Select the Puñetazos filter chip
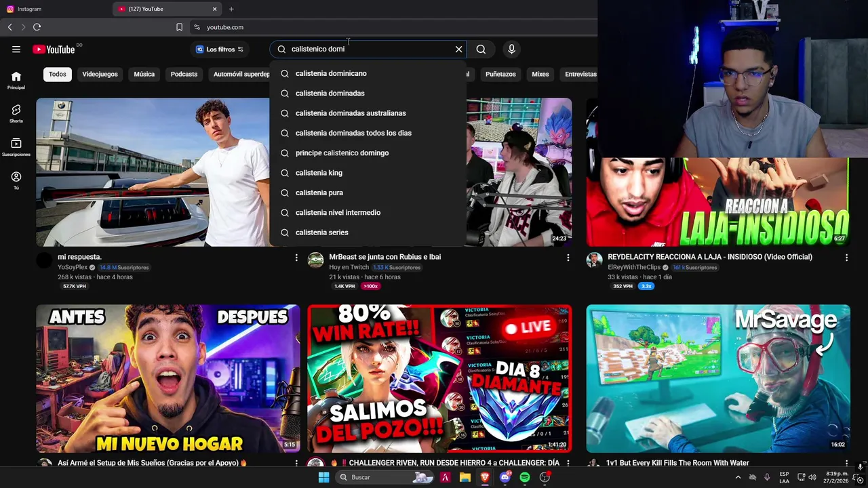The width and height of the screenshot is (868, 488). (x=500, y=74)
